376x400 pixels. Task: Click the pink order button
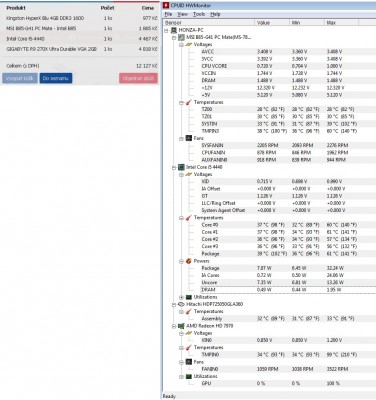138,78
